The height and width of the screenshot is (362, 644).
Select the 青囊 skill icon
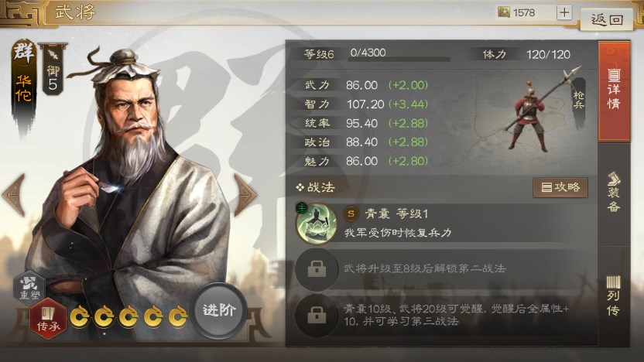coord(316,224)
